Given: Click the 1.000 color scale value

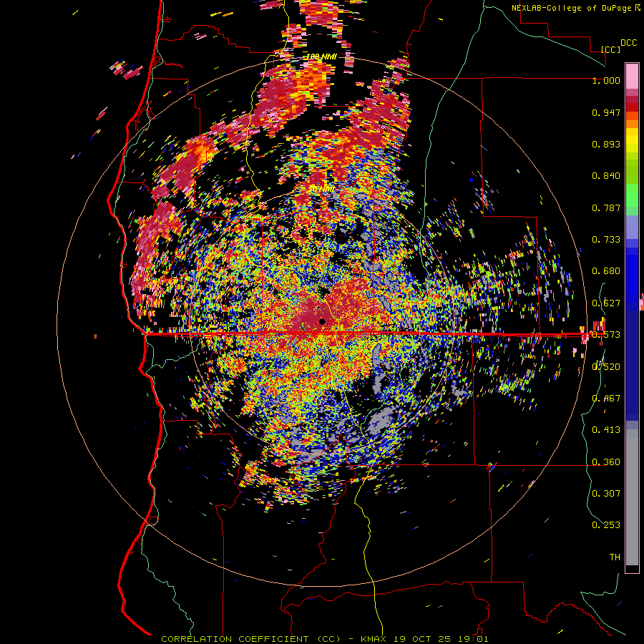Looking at the screenshot, I should 606,80.
